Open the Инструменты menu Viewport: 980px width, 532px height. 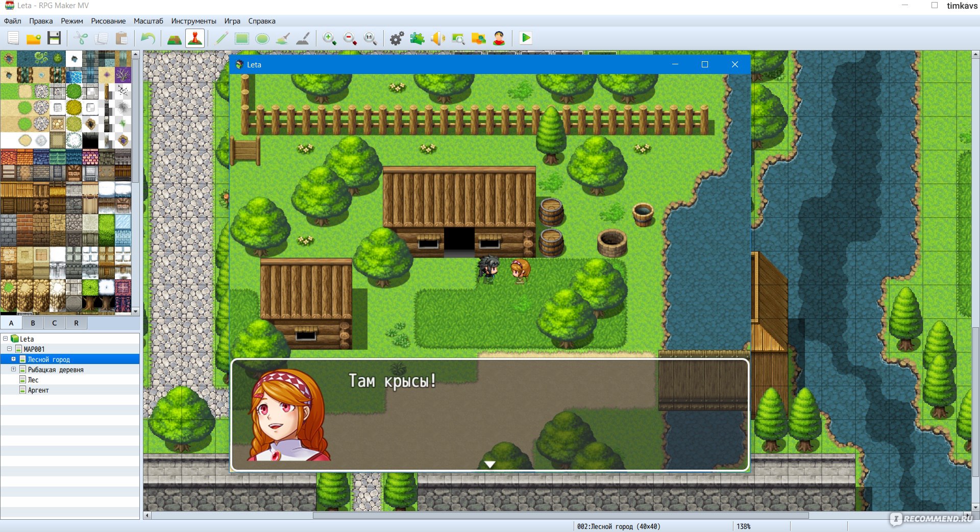[194, 21]
